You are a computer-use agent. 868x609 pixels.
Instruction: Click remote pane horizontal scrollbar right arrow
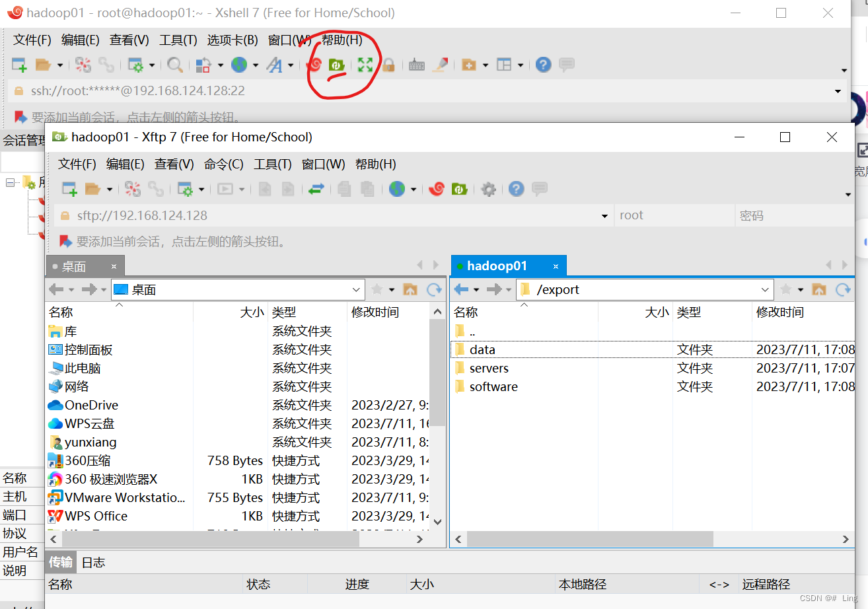846,540
